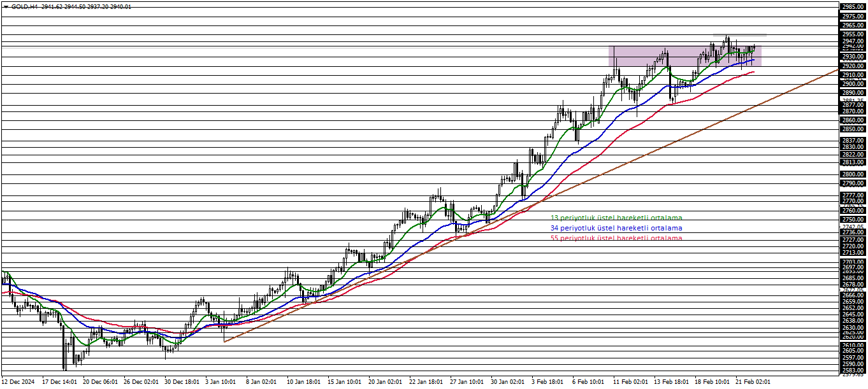Image resolution: width=868 pixels, height=389 pixels.
Task: Click the 2975.00 price level label
Action: (x=853, y=17)
